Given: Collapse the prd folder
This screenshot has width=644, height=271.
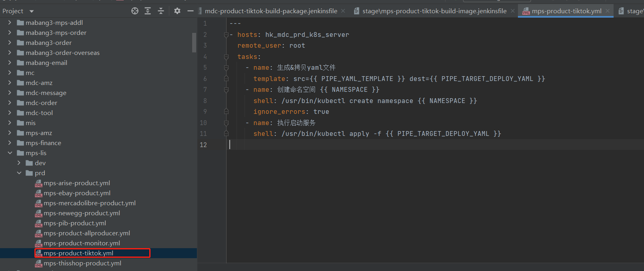Looking at the screenshot, I should pyautogui.click(x=19, y=173).
